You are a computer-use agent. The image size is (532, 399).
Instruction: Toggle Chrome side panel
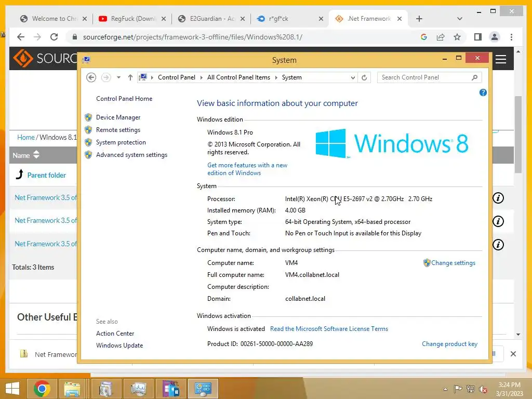click(x=478, y=37)
